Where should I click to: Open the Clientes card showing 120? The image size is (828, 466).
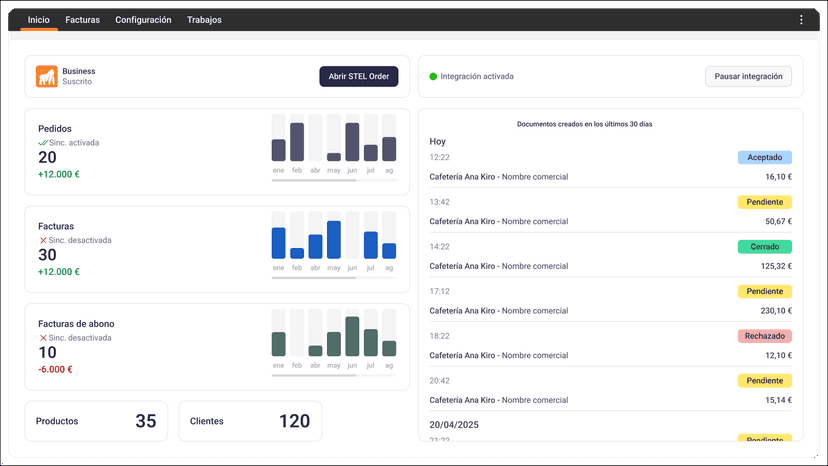tap(250, 421)
